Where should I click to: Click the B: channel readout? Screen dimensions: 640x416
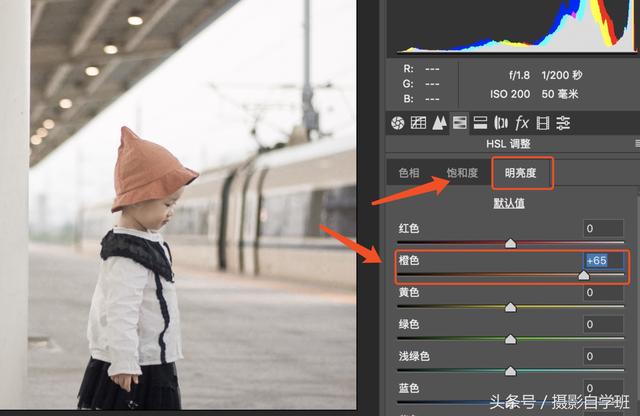pyautogui.click(x=421, y=99)
